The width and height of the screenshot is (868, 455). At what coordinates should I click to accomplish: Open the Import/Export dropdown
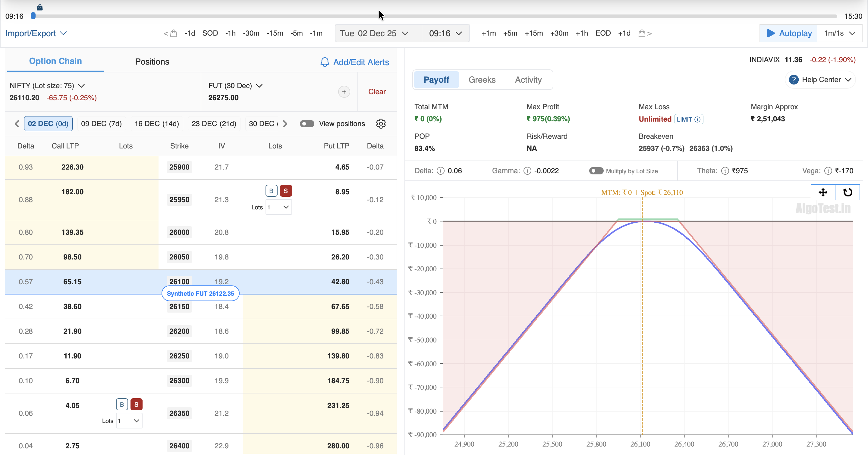[36, 33]
